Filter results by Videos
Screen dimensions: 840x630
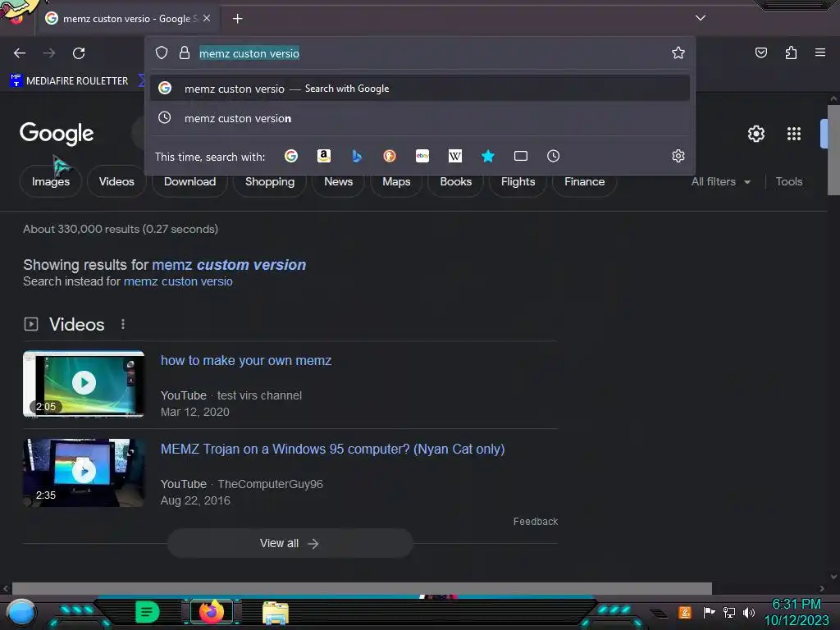click(116, 181)
